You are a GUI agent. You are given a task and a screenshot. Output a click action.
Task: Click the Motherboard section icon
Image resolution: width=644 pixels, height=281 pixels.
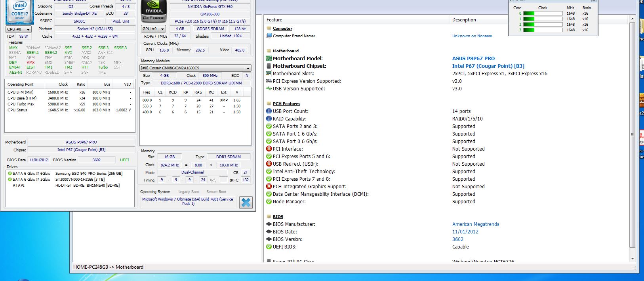(x=269, y=51)
